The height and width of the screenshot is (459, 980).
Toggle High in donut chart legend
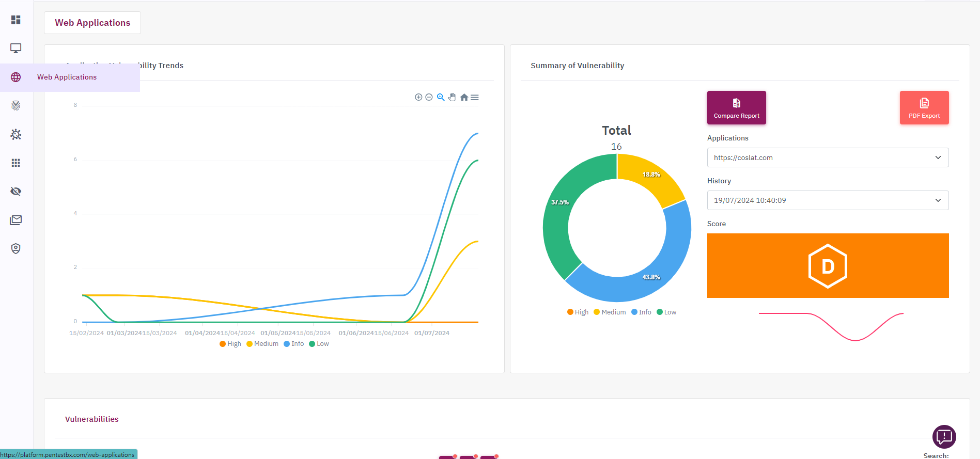click(578, 312)
